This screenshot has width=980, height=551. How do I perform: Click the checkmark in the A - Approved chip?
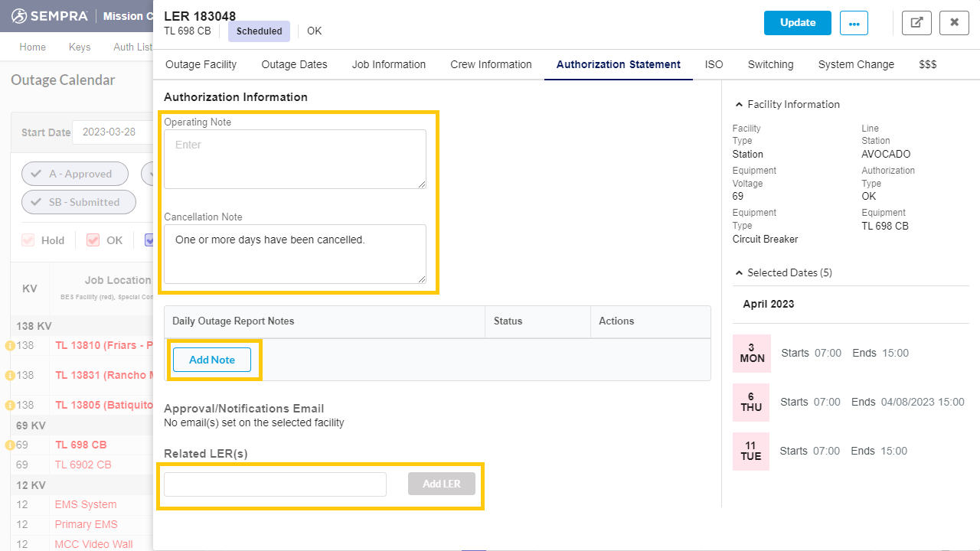tap(36, 174)
